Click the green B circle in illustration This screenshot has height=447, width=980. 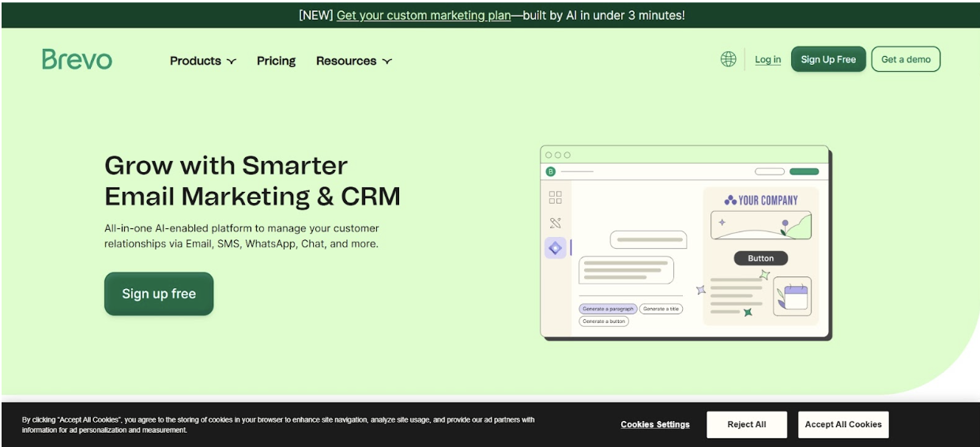click(551, 171)
